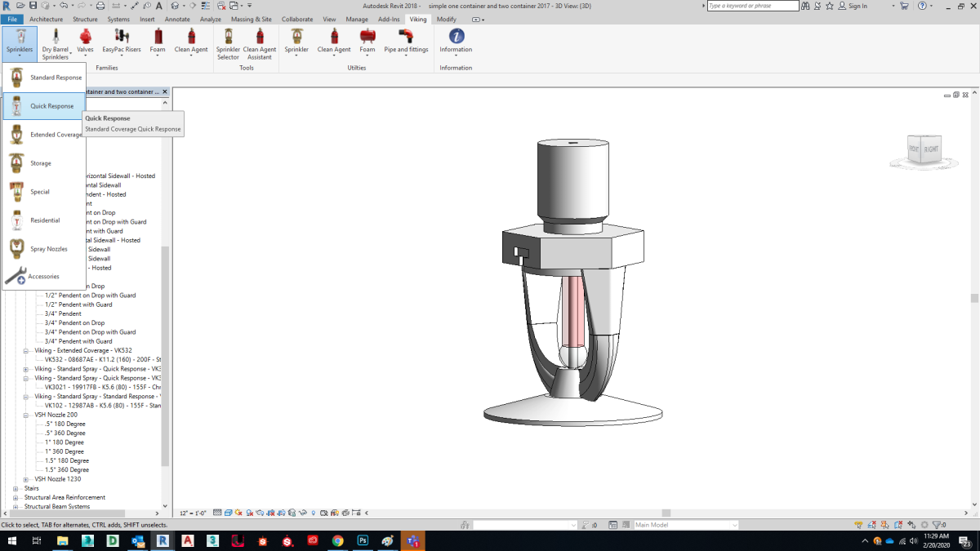Click the ViewCube navigation cube
This screenshot has height=551, width=980.
click(924, 149)
